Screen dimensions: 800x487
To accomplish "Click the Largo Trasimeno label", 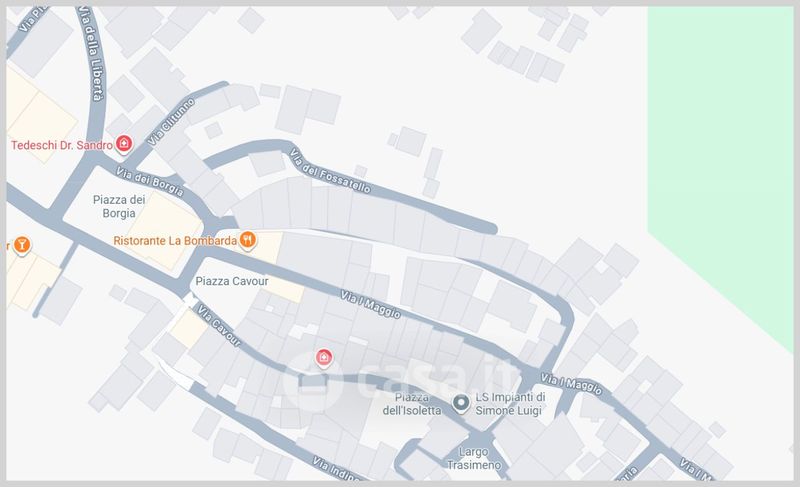I will coord(474,458).
